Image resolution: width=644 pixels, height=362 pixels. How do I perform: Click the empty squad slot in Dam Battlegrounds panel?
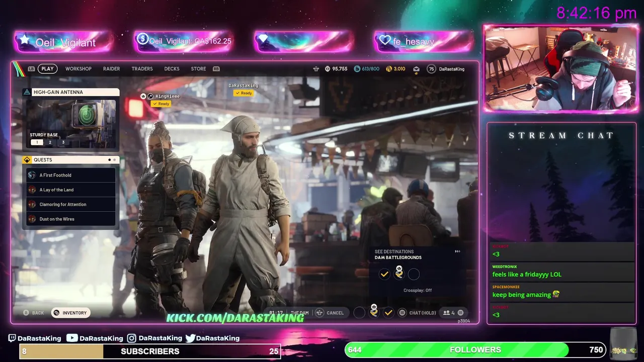pyautogui.click(x=414, y=274)
